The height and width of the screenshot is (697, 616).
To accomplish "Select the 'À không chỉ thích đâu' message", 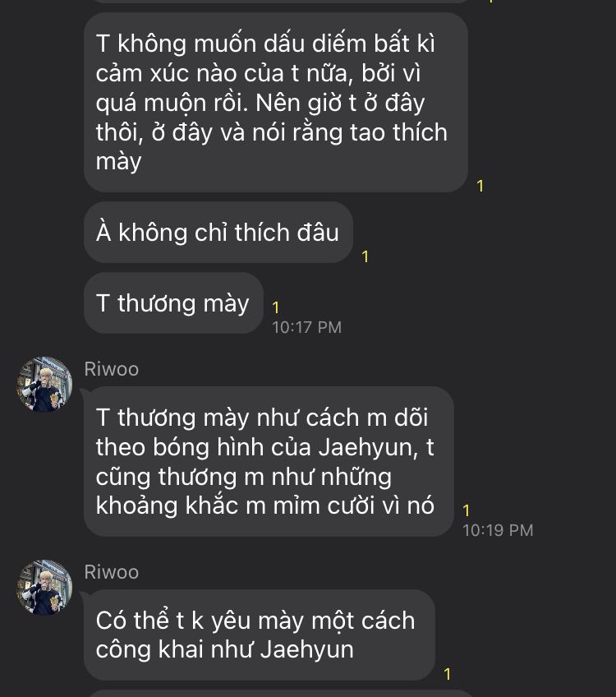I will coord(218,232).
